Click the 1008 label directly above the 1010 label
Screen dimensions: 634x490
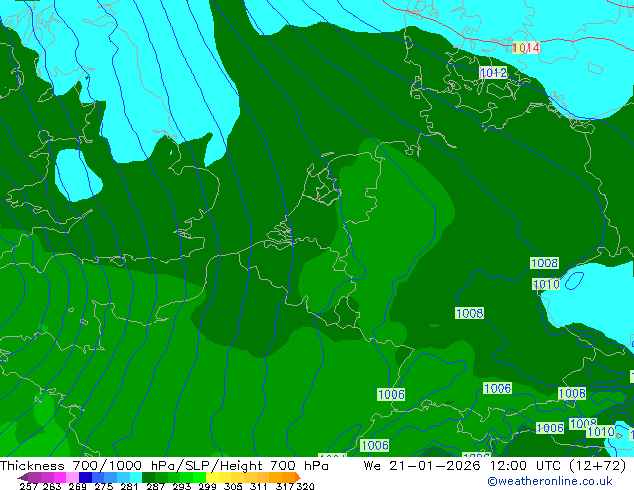click(544, 263)
